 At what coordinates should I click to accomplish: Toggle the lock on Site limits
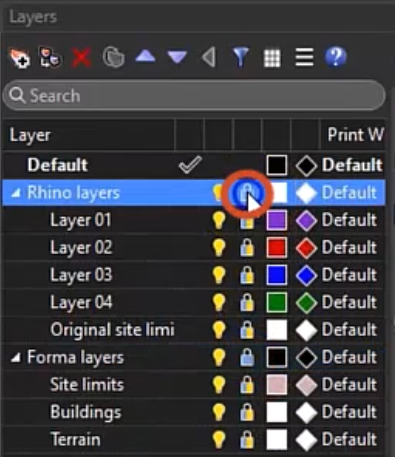tap(247, 385)
